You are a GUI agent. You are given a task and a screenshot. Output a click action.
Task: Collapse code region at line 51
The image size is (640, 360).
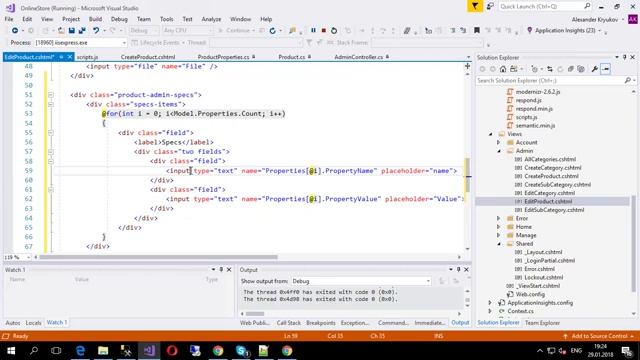51,95
